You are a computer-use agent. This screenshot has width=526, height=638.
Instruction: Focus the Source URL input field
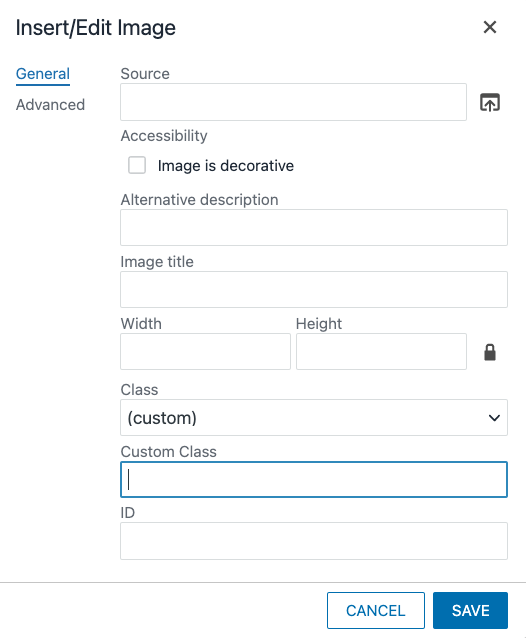pos(293,102)
